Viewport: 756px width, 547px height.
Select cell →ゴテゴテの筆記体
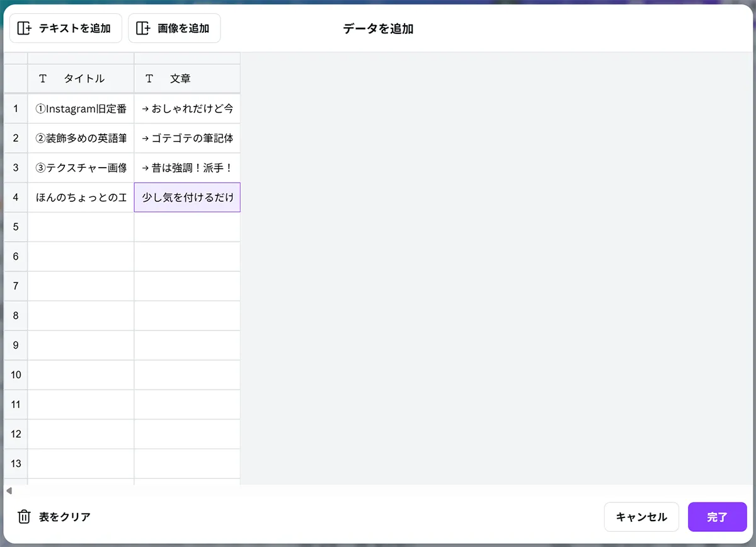pyautogui.click(x=187, y=138)
